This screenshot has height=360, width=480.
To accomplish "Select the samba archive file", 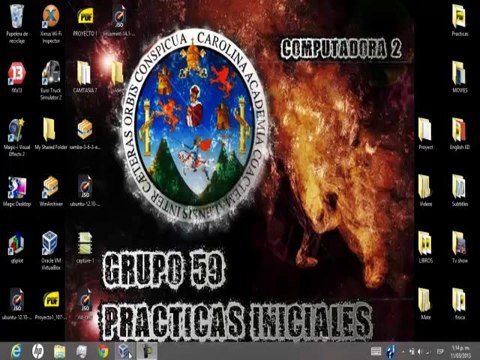I will (85, 134).
